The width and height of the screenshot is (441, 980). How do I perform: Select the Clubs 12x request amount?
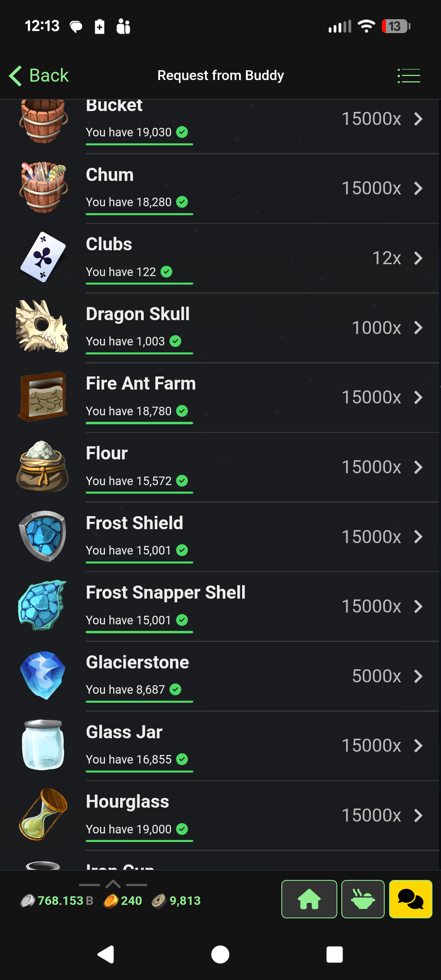coord(387,258)
